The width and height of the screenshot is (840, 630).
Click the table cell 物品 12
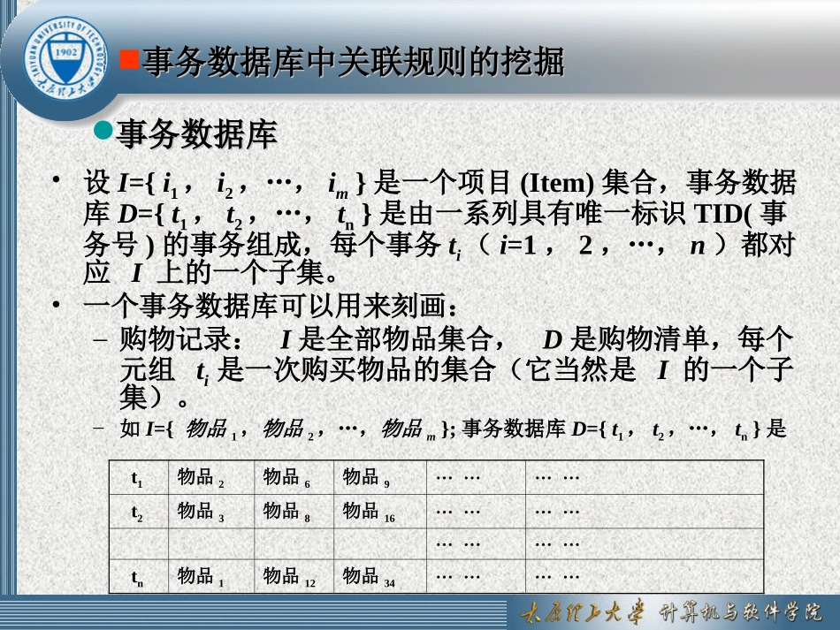pos(294,577)
